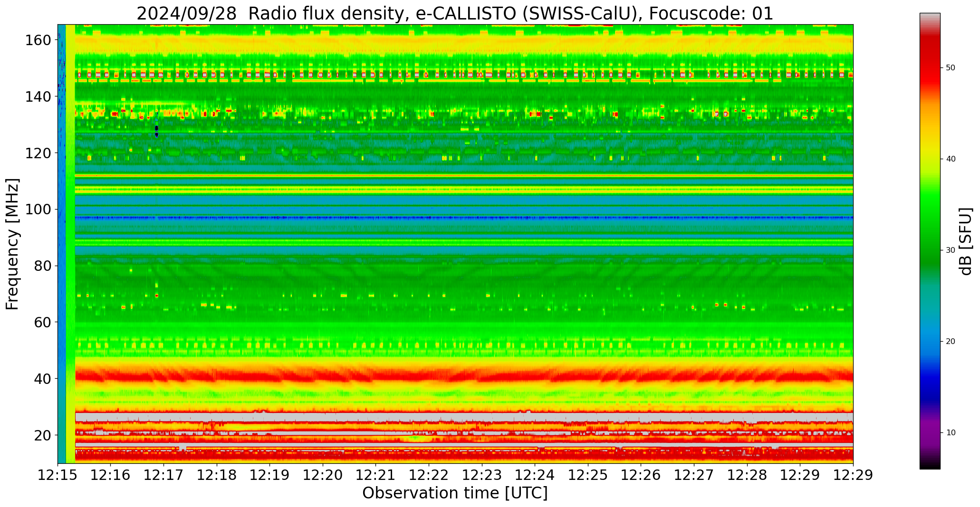The image size is (980, 507).
Task: Click the 160 MHz frequency tick label
Action: (38, 40)
